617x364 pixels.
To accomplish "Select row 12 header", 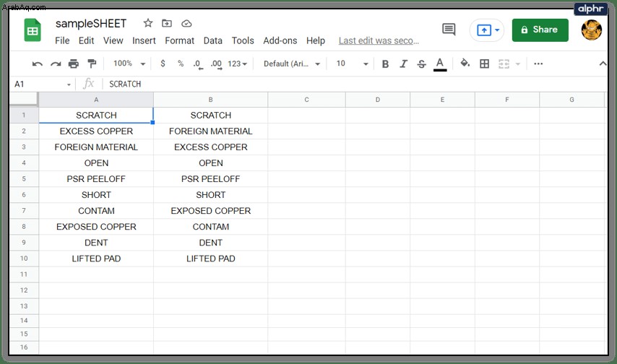I will (x=24, y=290).
